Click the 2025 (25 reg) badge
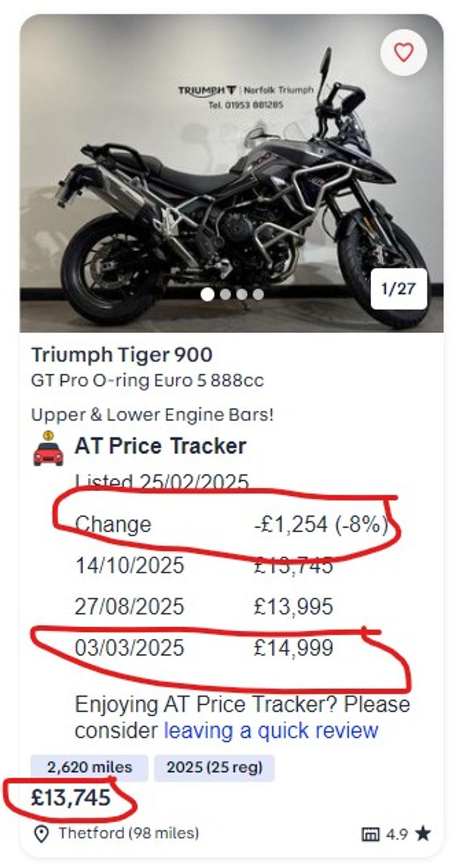 click(214, 768)
